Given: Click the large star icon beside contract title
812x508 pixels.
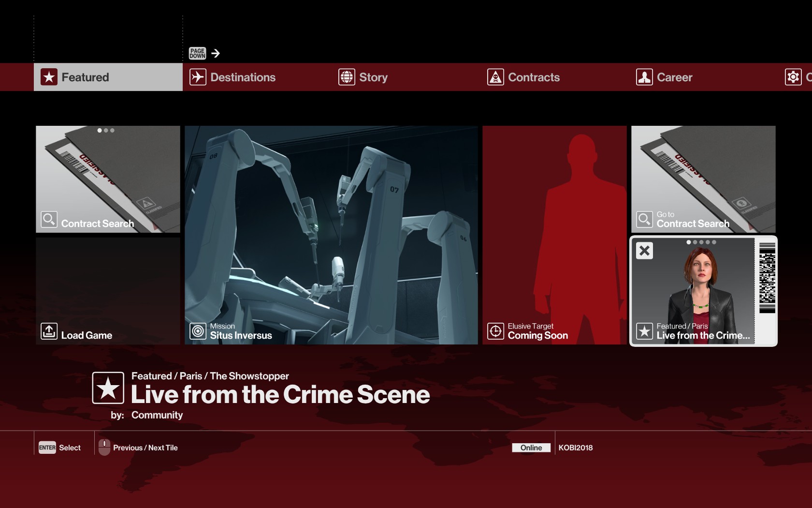Looking at the screenshot, I should click(108, 388).
